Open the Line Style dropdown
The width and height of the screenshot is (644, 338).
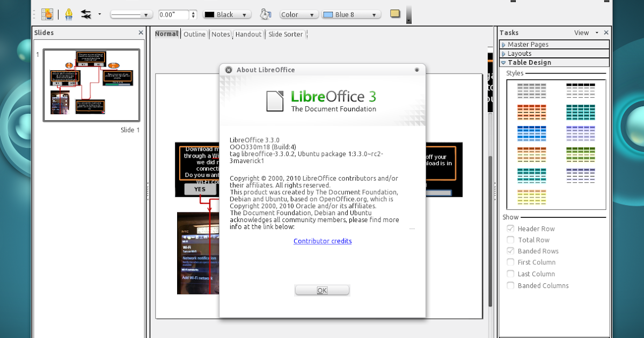pyautogui.click(x=131, y=15)
